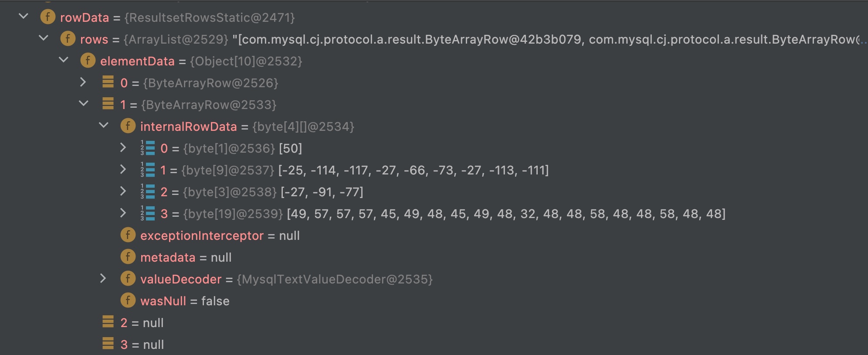Collapse the rowData node
The height and width of the screenshot is (355, 868).
24,17
